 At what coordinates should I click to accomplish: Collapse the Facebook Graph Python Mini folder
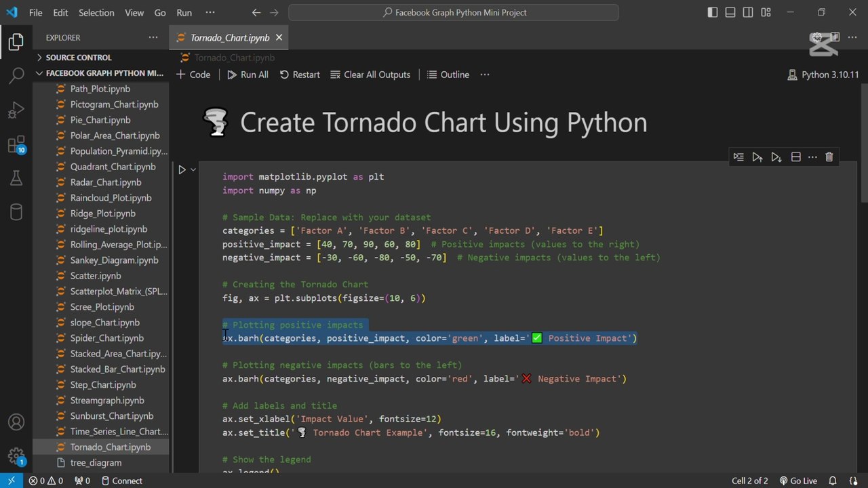point(100,73)
